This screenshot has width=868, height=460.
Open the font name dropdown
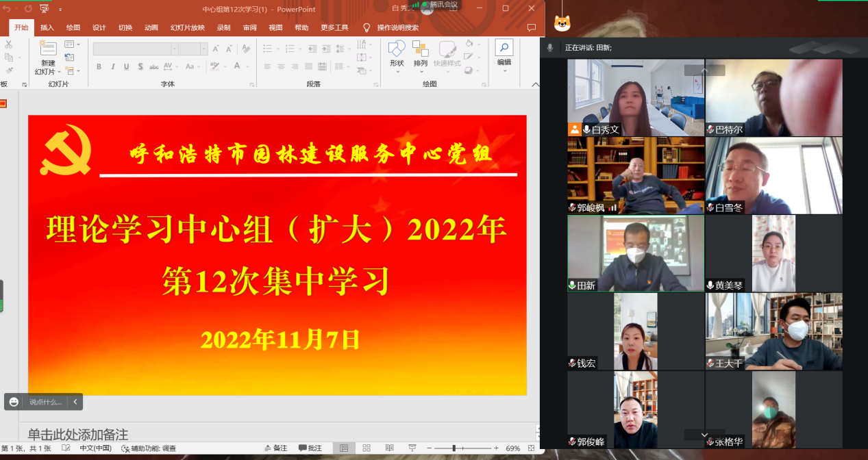tap(175, 49)
